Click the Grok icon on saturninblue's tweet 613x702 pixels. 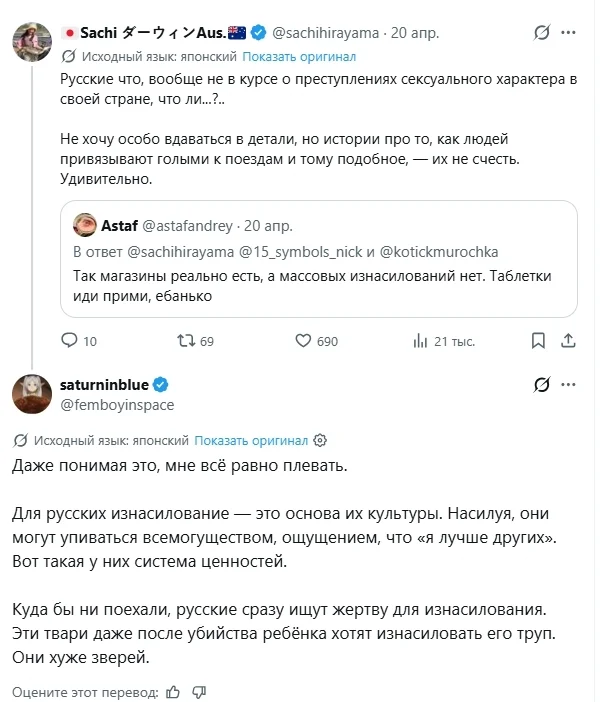tap(541, 384)
